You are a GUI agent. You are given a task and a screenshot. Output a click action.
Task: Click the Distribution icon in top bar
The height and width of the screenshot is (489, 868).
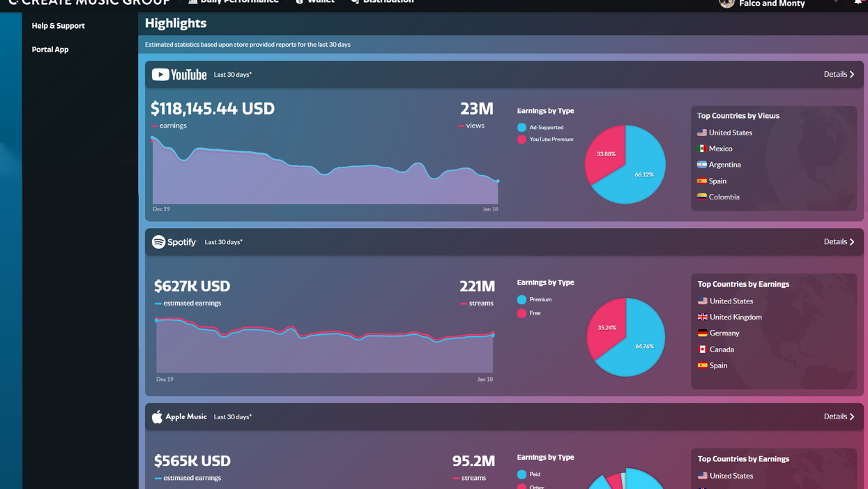pos(356,1)
